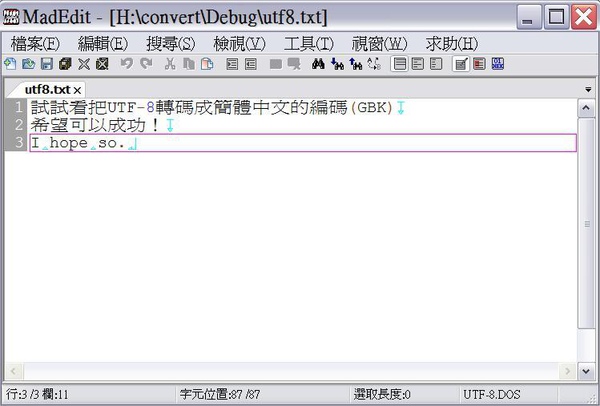Select Wrap by Window mode icon
Screen dimensions: 600x406
(x=418, y=64)
